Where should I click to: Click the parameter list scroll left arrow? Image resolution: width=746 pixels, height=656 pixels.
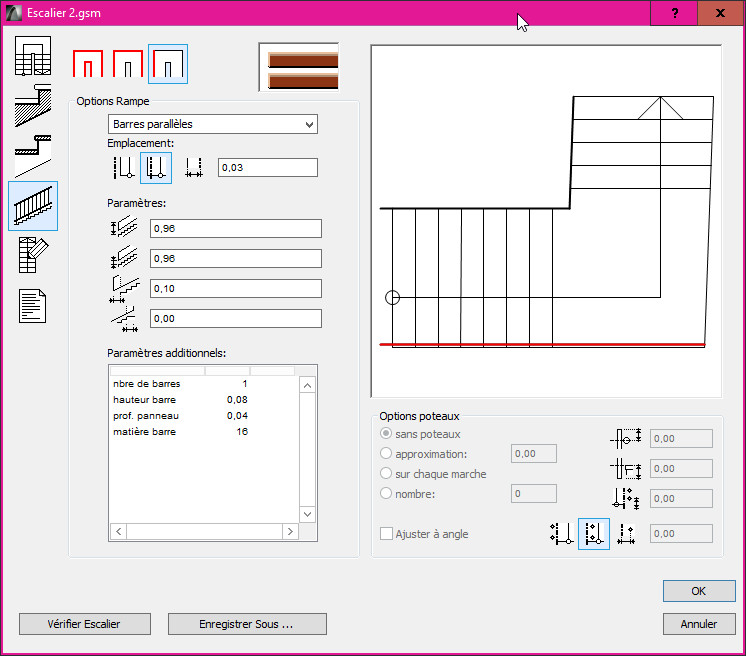pos(118,531)
